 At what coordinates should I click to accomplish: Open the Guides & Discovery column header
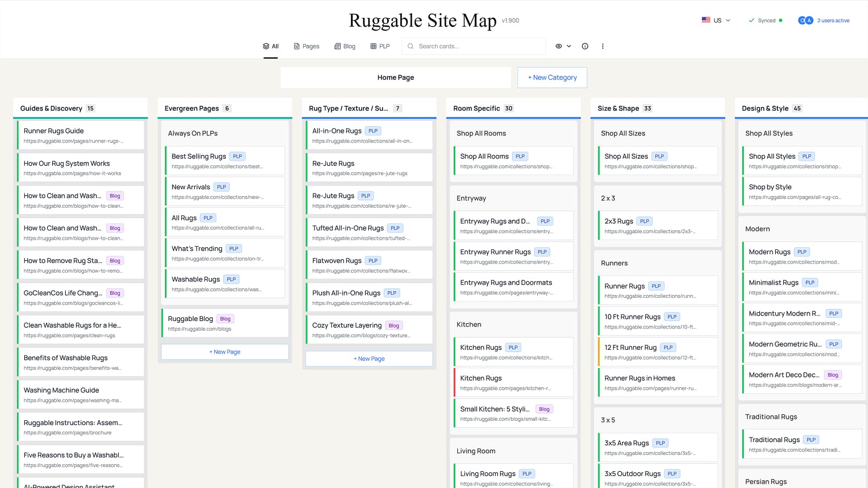pyautogui.click(x=80, y=108)
